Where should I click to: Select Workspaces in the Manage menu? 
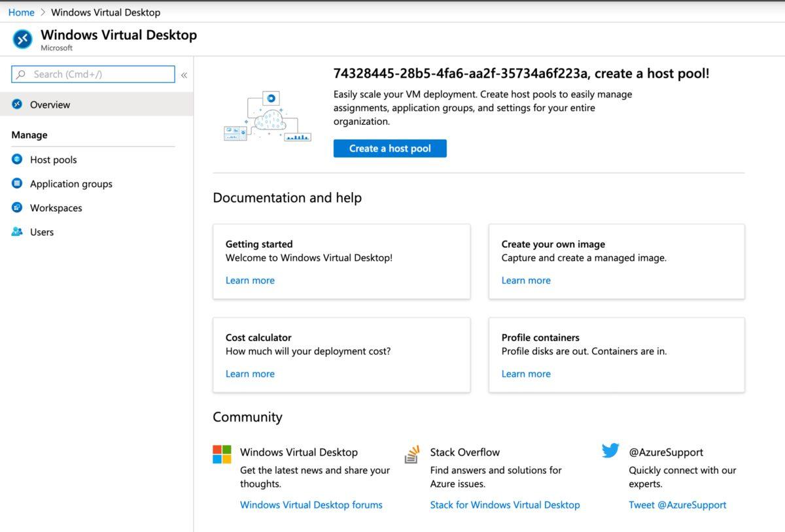point(56,208)
